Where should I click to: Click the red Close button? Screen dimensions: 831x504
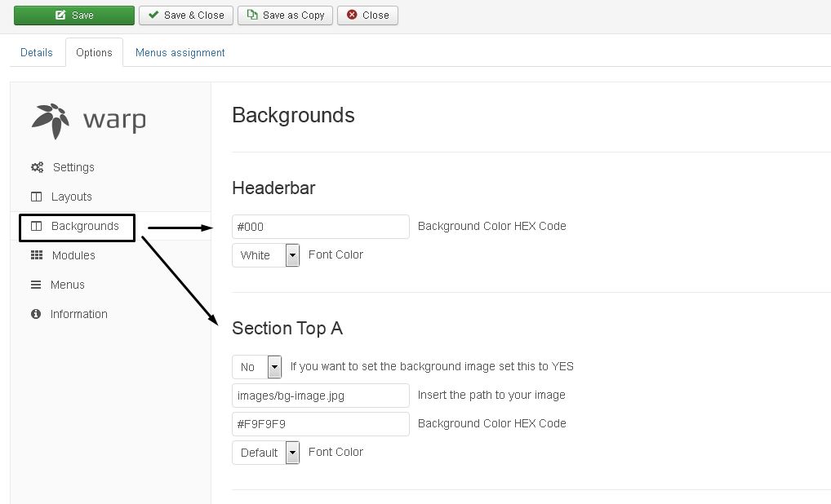click(x=367, y=15)
